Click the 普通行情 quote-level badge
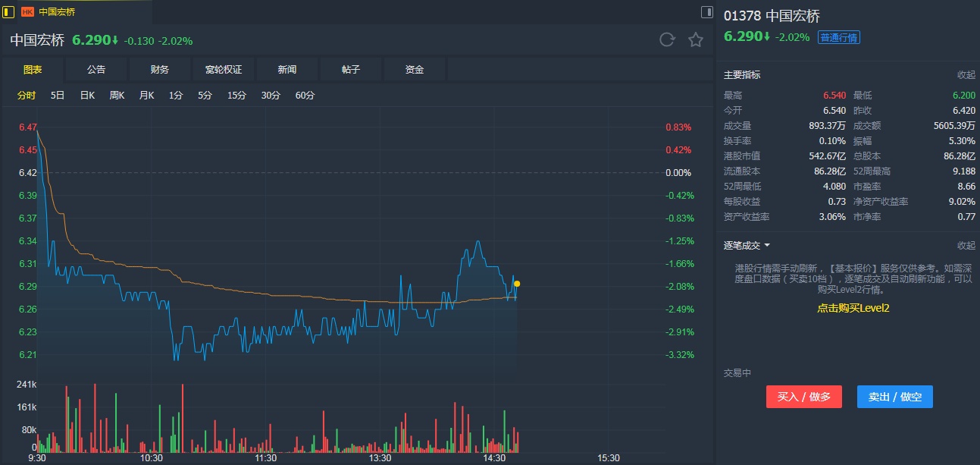The image size is (980, 465). click(x=839, y=37)
